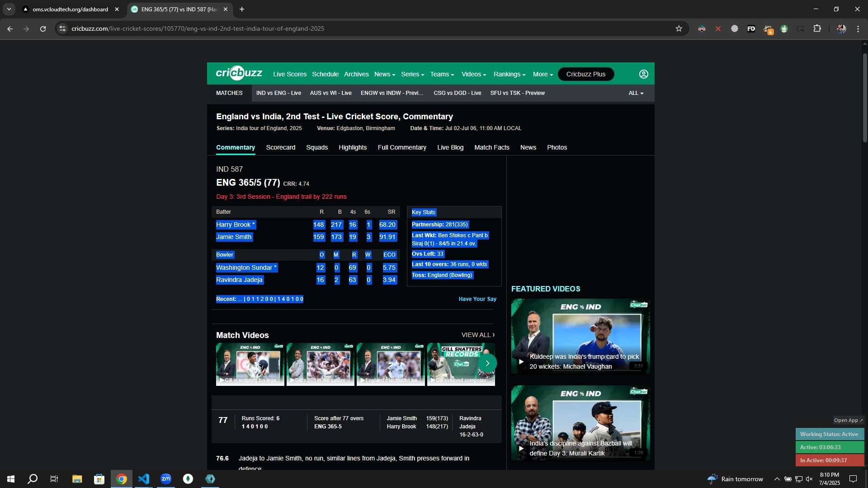Image resolution: width=868 pixels, height=488 pixels.
Task: Open Windows search from the taskbar
Action: pyautogui.click(x=33, y=479)
